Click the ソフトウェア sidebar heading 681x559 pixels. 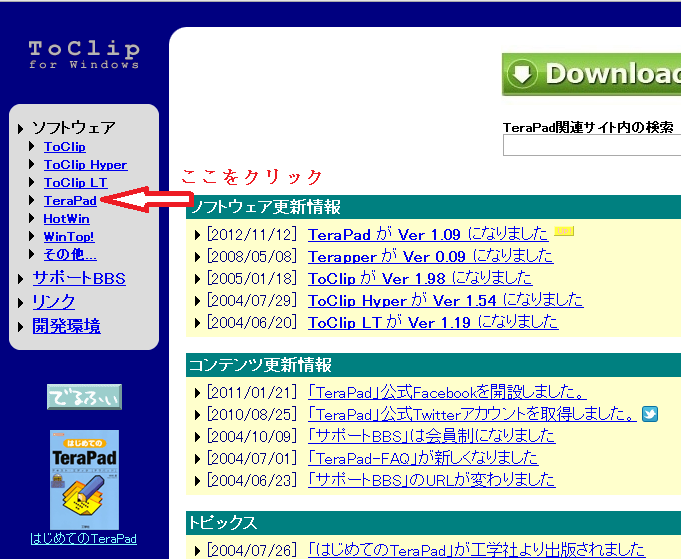click(x=74, y=128)
